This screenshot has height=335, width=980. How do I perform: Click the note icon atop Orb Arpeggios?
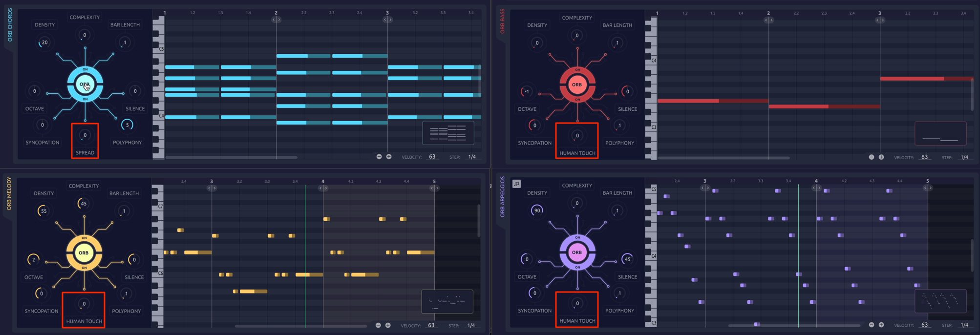516,184
